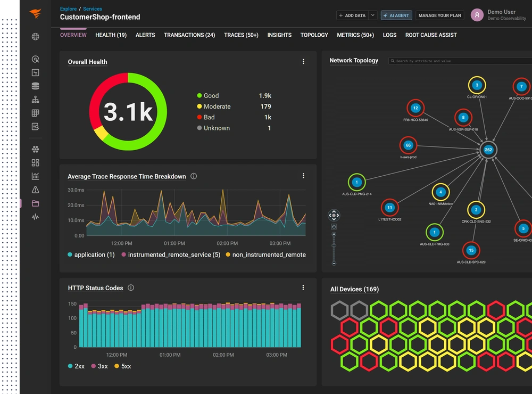Open the chart analytics sidebar icon
The height and width of the screenshot is (394, 532).
click(35, 176)
